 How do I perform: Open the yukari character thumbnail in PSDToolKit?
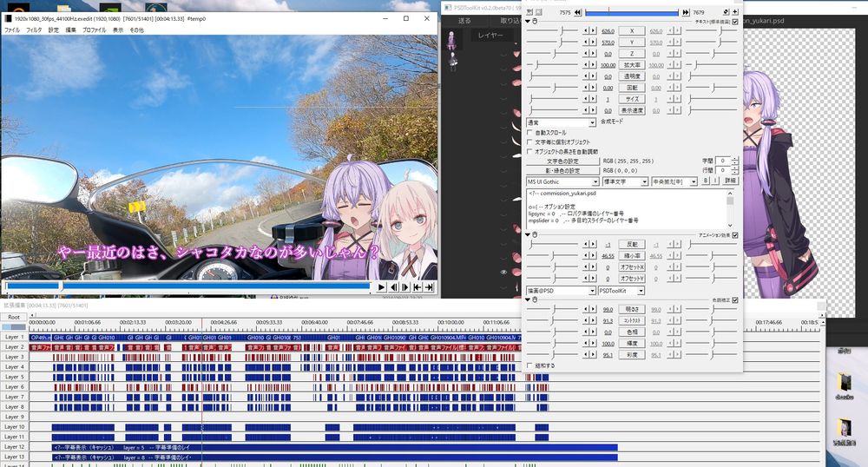[x=452, y=41]
